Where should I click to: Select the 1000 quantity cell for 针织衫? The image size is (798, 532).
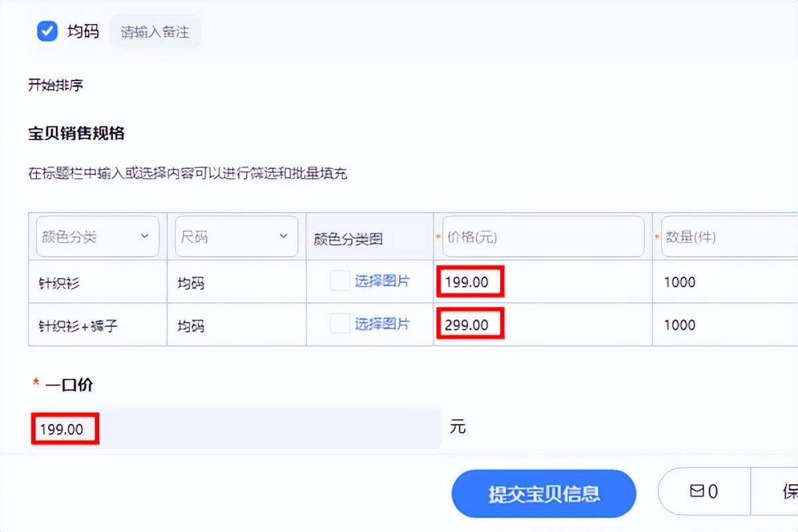[678, 282]
